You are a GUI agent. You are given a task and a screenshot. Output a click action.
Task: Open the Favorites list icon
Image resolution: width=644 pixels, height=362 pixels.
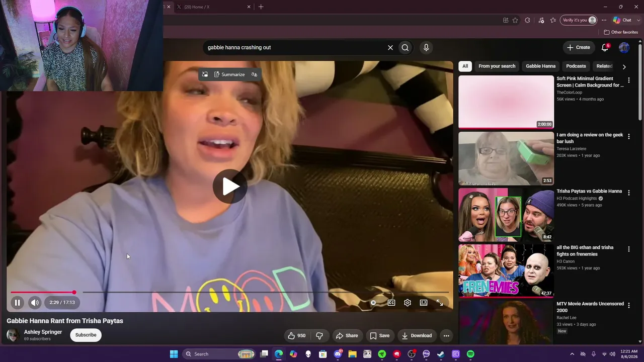[553, 20]
